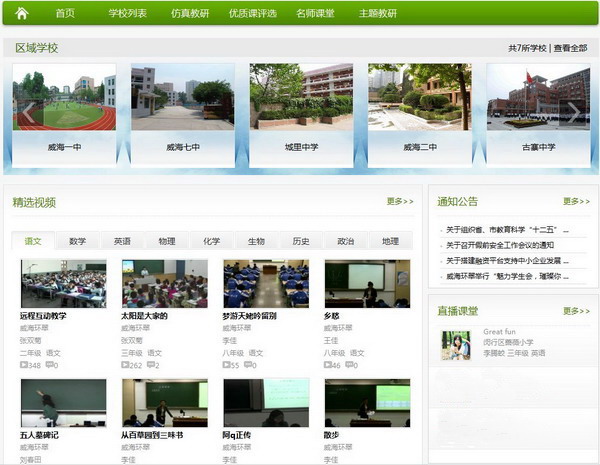Select the 英语 subject tab
The image size is (600, 465).
(122, 241)
